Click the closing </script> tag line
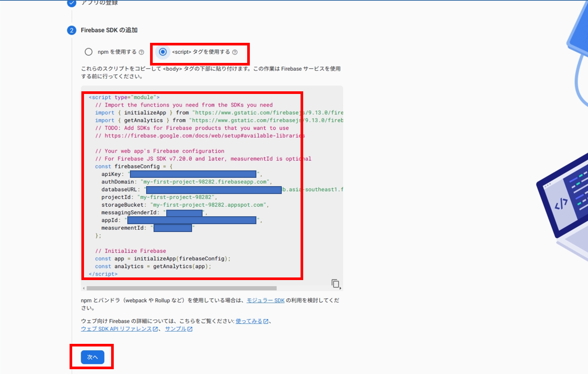This screenshot has height=374, width=588. click(103, 274)
